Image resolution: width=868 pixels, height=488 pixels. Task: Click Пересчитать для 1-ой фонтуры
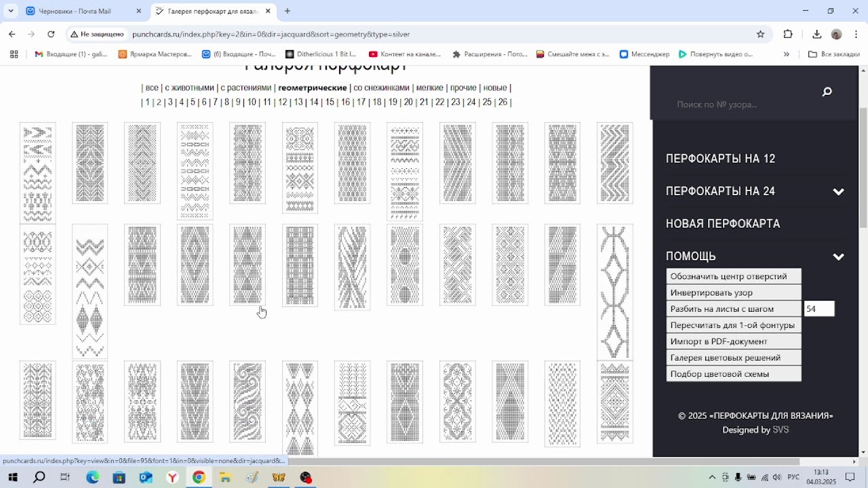click(x=734, y=325)
